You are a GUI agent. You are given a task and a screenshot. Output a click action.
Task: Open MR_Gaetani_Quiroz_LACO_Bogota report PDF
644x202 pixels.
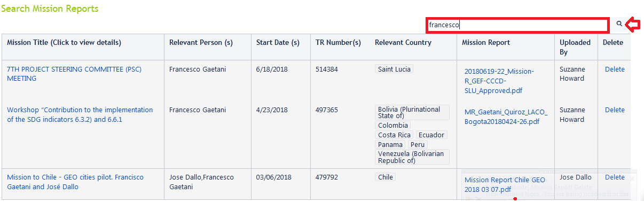click(506, 116)
